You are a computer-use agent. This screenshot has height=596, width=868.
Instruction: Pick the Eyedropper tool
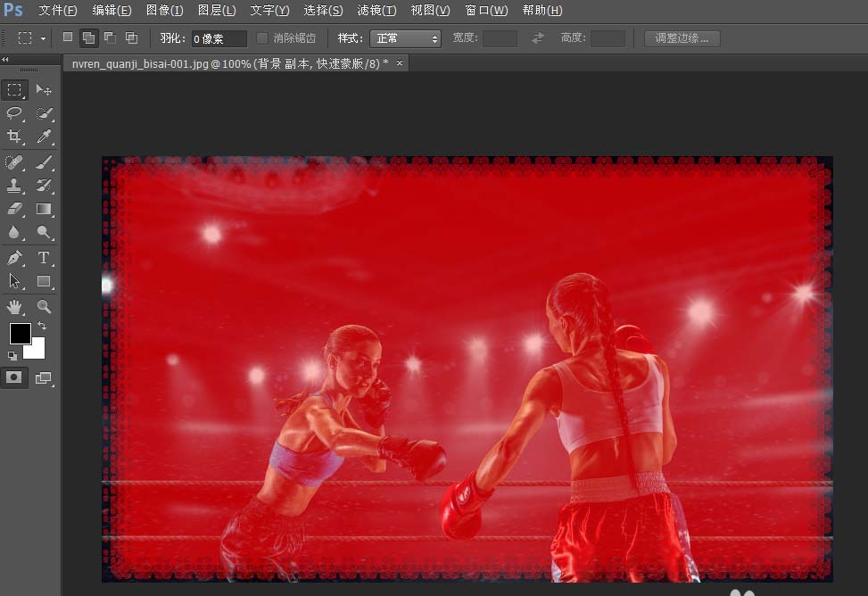(x=44, y=137)
